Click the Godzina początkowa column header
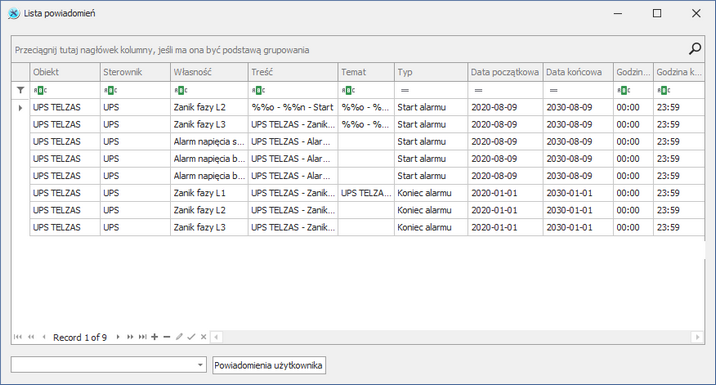 pos(633,72)
